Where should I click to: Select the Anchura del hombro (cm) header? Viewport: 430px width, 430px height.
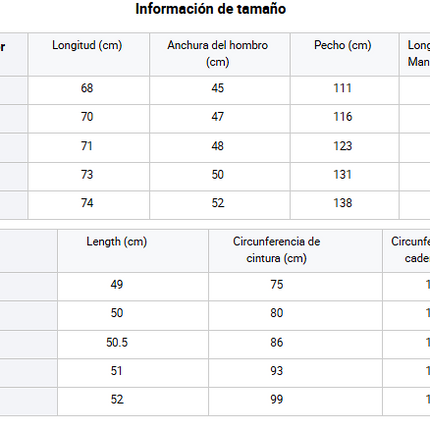[x=220, y=54]
